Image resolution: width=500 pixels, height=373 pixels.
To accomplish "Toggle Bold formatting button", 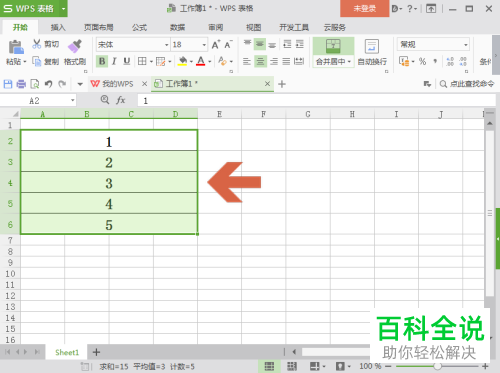I will [x=102, y=61].
